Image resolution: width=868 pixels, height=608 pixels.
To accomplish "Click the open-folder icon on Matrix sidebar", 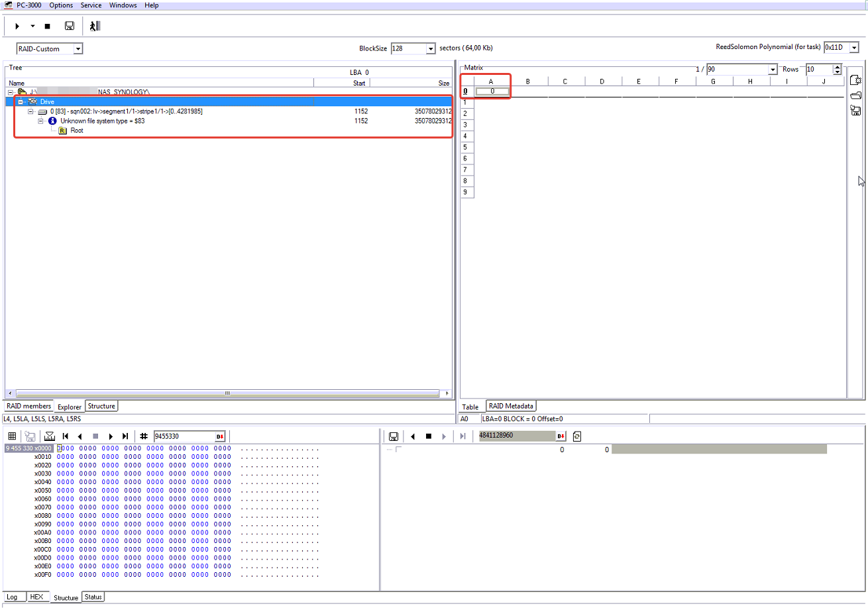I will [855, 95].
